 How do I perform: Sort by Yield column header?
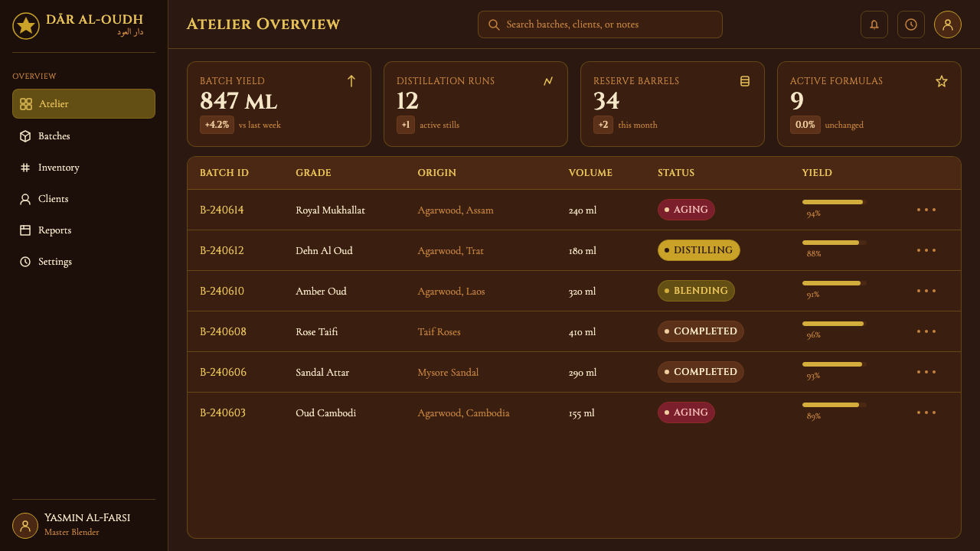coord(817,173)
